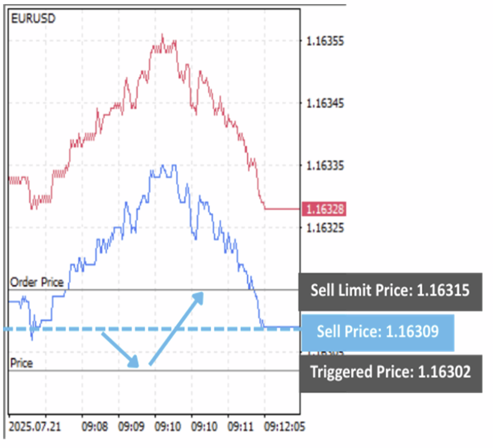Click the 1.16345 price axis value

click(325, 104)
